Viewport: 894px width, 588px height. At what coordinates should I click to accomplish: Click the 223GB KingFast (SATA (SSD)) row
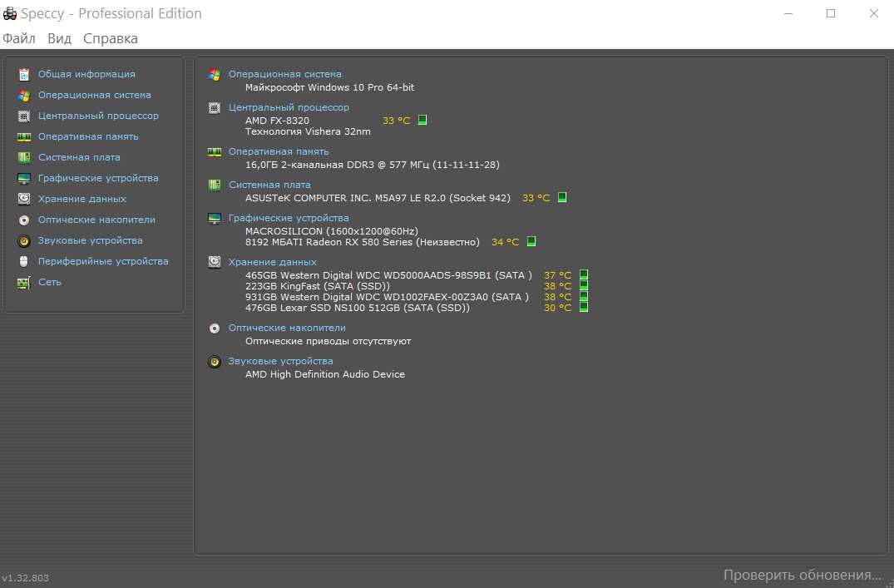(318, 286)
